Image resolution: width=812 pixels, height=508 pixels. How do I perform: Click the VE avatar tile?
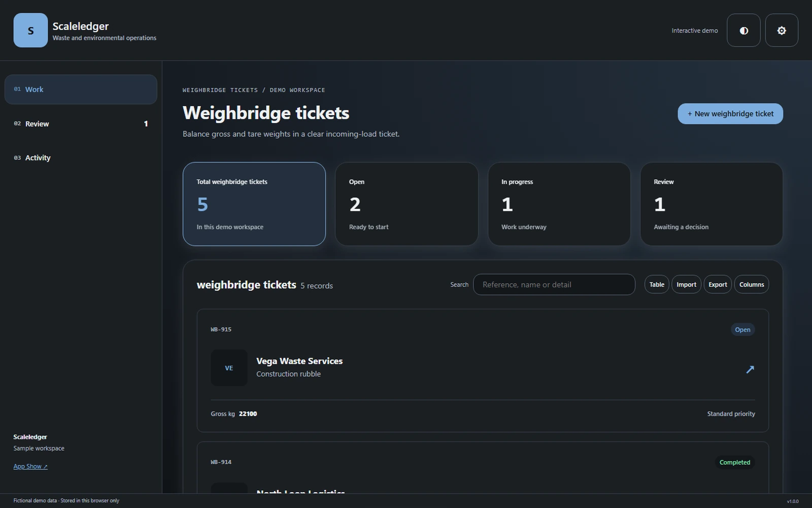tap(229, 368)
